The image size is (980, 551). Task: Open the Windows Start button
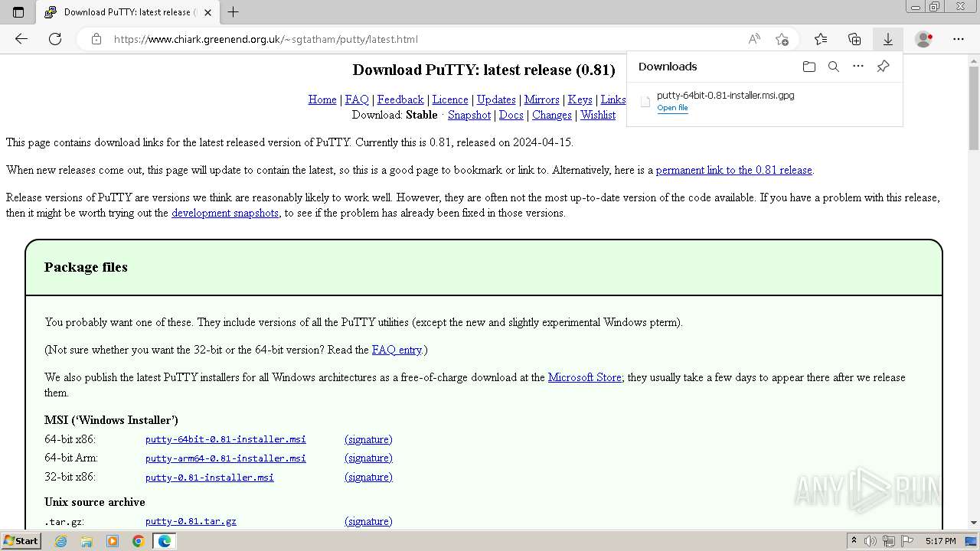click(x=21, y=540)
